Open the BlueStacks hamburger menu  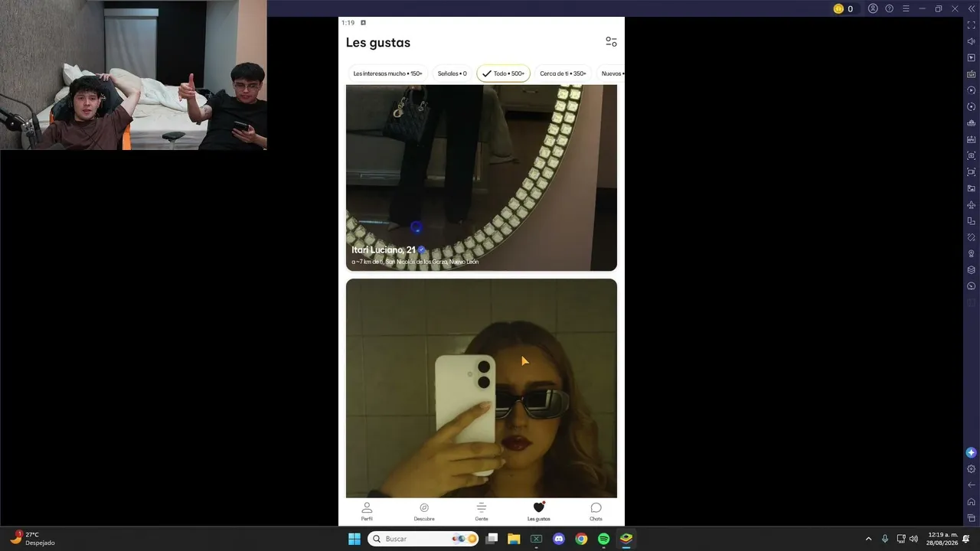906,8
